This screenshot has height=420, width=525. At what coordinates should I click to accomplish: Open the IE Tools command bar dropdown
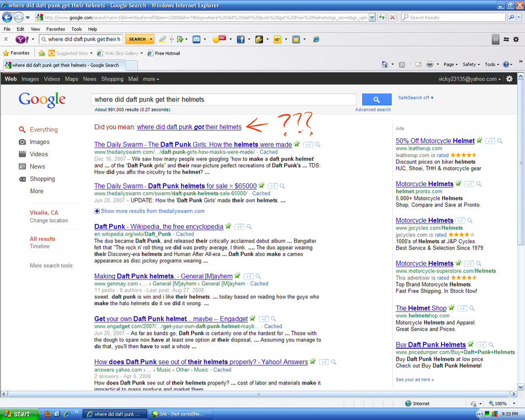tap(492, 64)
